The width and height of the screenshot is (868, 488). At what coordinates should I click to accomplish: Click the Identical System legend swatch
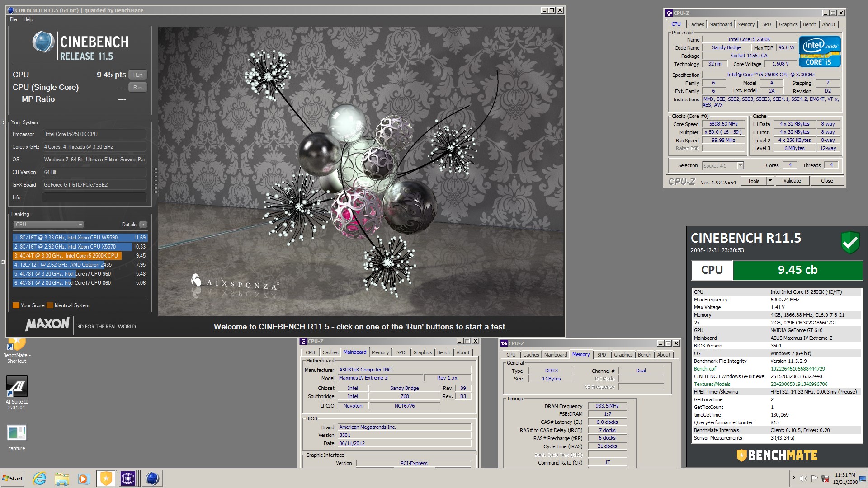50,305
